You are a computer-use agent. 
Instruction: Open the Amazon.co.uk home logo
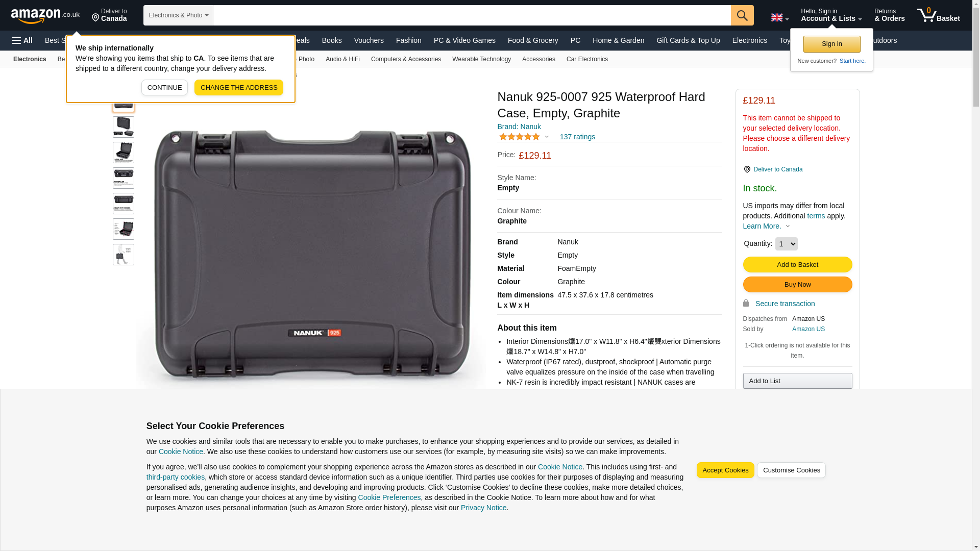pos(45,15)
